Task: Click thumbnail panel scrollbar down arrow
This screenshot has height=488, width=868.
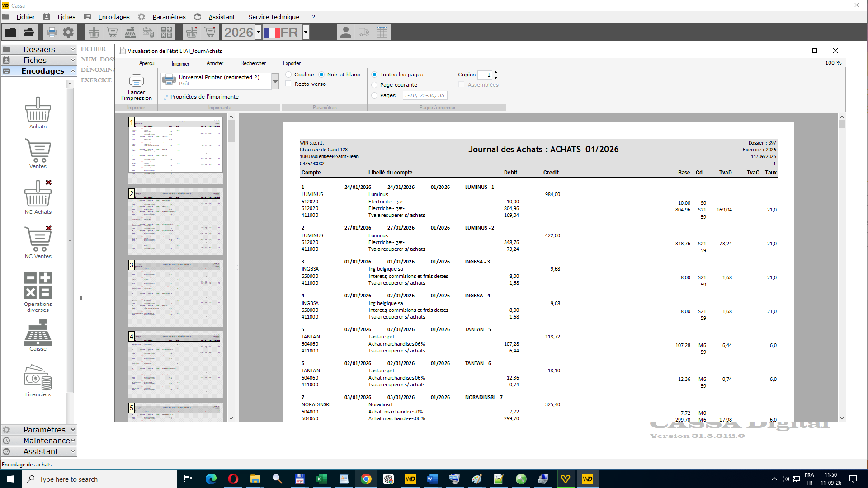Action: tap(231, 418)
